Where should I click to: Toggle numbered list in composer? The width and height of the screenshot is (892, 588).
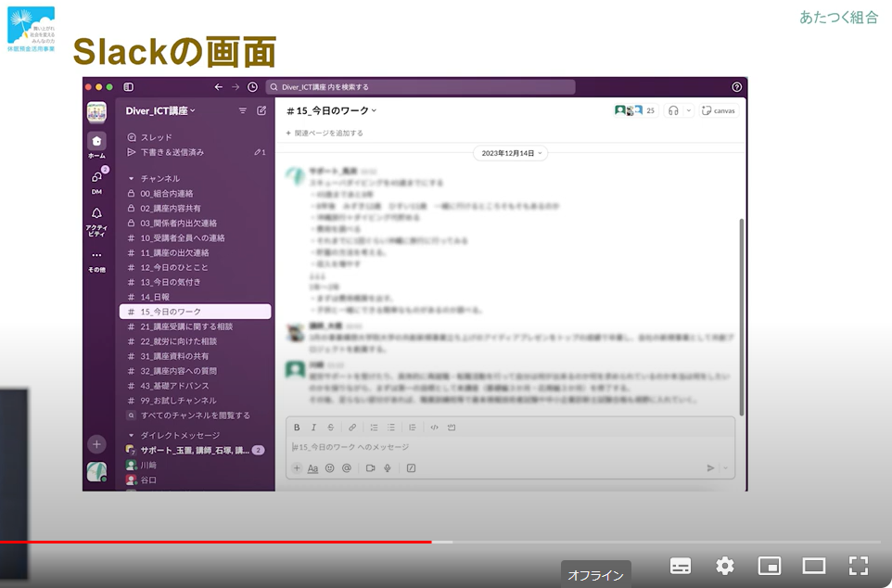tap(374, 428)
